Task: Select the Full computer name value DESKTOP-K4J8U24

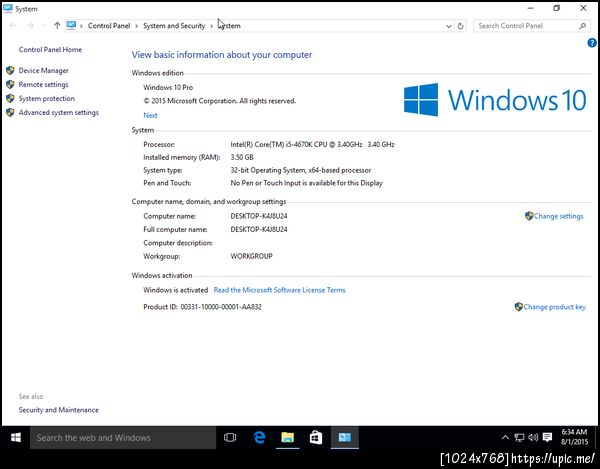Action: click(x=259, y=230)
